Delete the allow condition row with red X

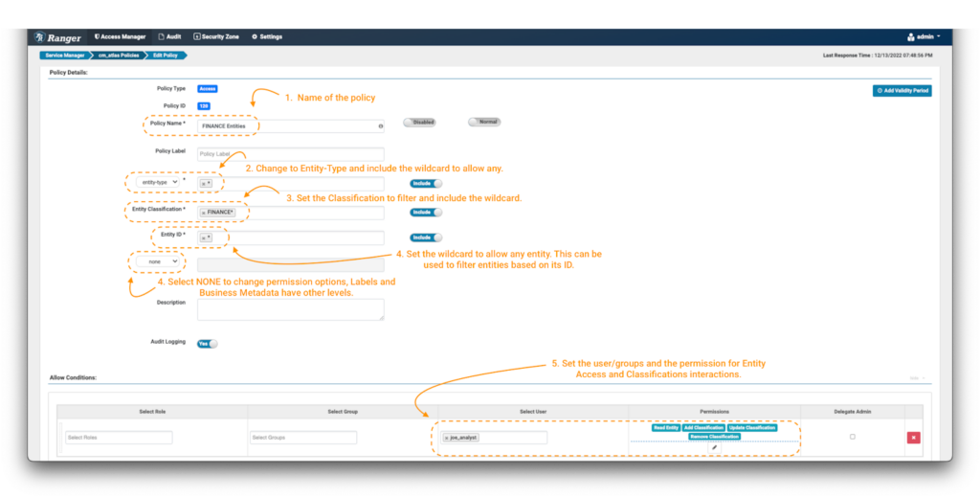point(913,438)
